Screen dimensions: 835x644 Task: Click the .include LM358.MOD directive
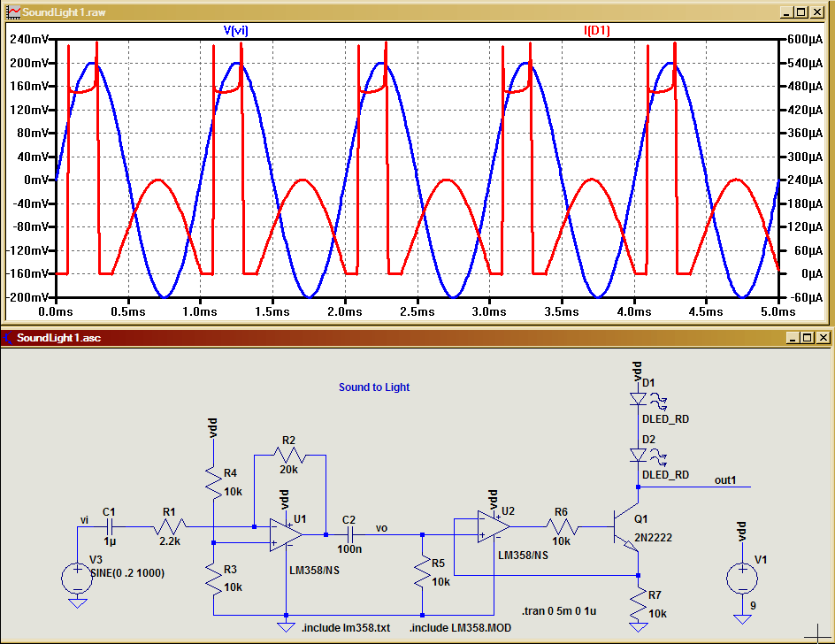[x=460, y=628]
